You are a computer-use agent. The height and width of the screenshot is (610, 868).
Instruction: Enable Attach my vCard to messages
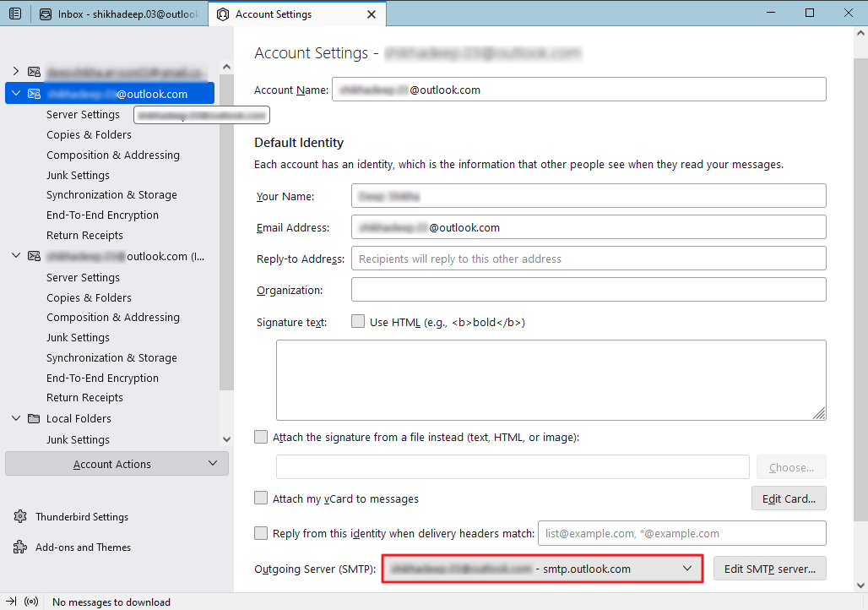(261, 498)
